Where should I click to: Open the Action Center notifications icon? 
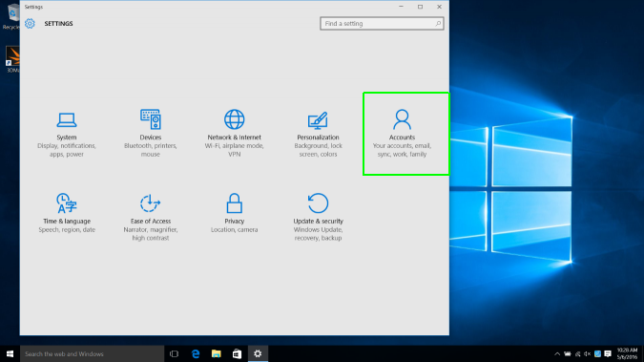pos(608,353)
